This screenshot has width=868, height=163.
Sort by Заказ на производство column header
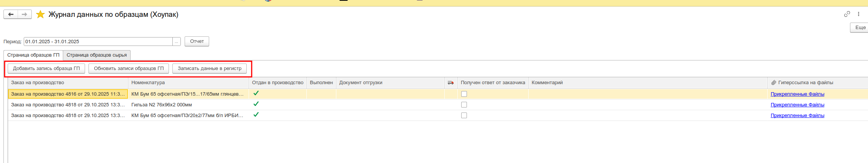click(38, 83)
